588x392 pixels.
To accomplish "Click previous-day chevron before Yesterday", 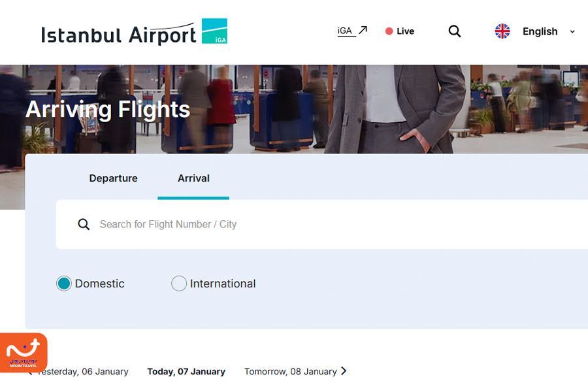I will click(x=29, y=372).
